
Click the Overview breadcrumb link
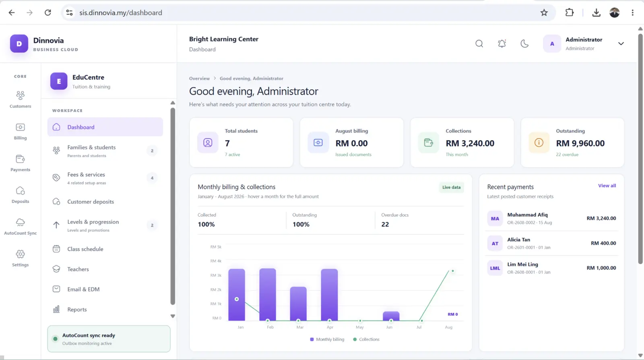[199, 79]
